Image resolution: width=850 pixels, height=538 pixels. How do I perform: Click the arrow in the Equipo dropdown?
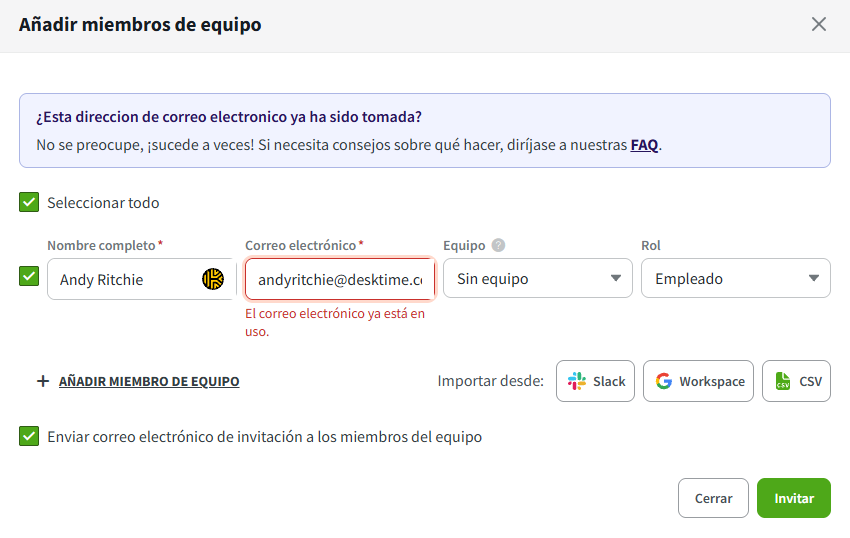[616, 279]
